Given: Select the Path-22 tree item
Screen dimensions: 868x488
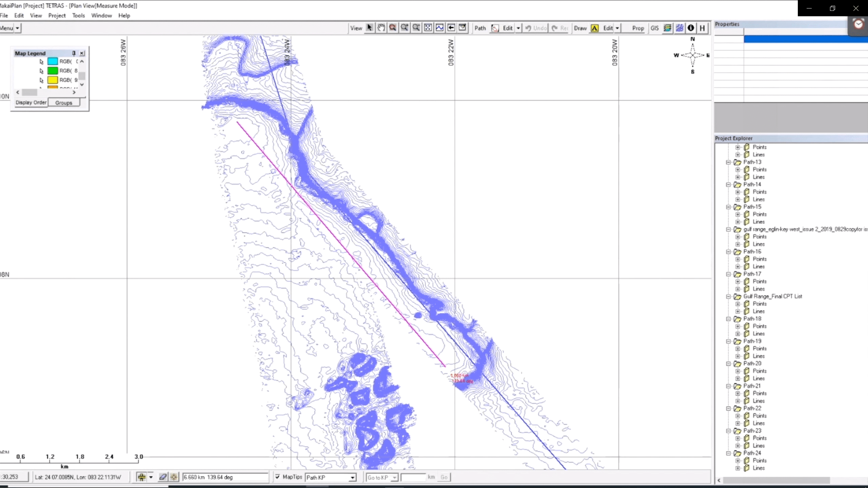Looking at the screenshot, I should point(752,408).
